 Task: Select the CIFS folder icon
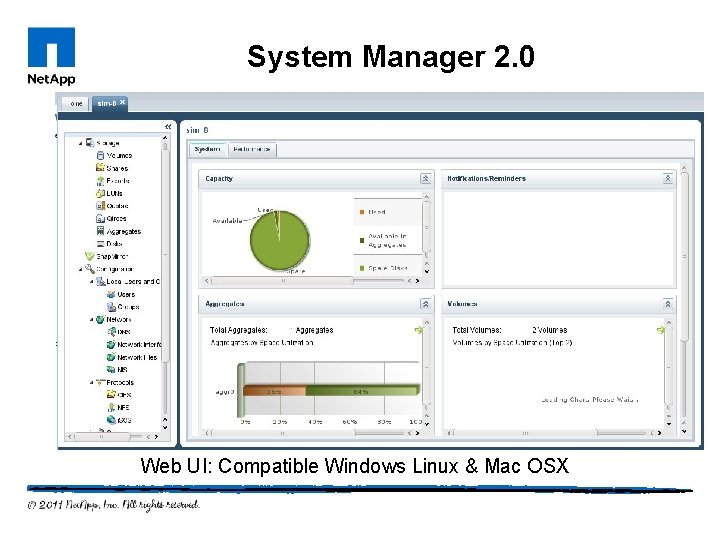point(111,394)
